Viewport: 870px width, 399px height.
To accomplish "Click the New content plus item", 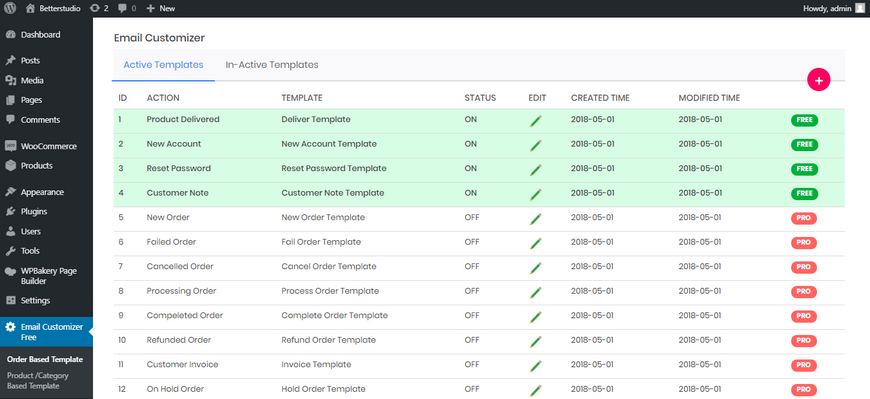I will (161, 8).
